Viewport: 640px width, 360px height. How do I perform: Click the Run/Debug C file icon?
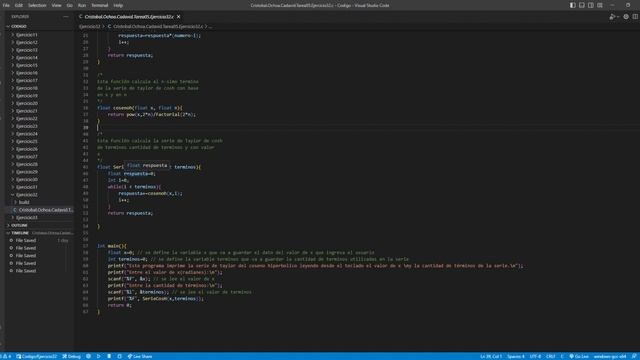tap(612, 17)
